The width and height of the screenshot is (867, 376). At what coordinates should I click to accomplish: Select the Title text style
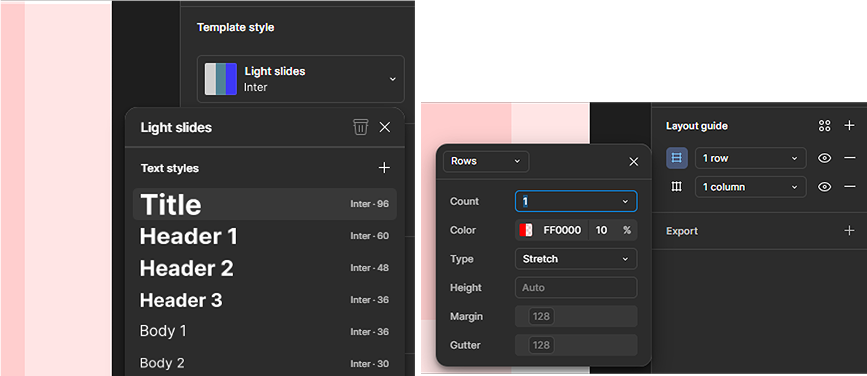point(265,204)
